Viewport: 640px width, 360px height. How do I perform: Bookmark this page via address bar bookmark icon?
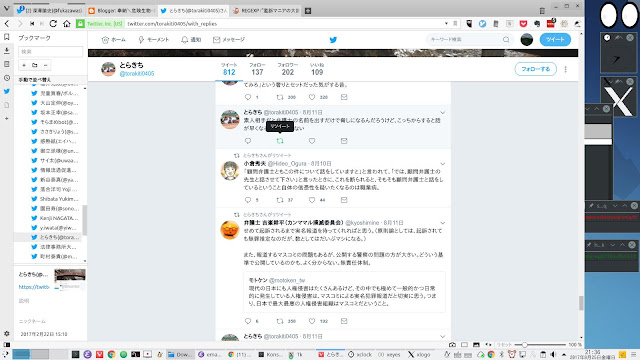tap(455, 24)
